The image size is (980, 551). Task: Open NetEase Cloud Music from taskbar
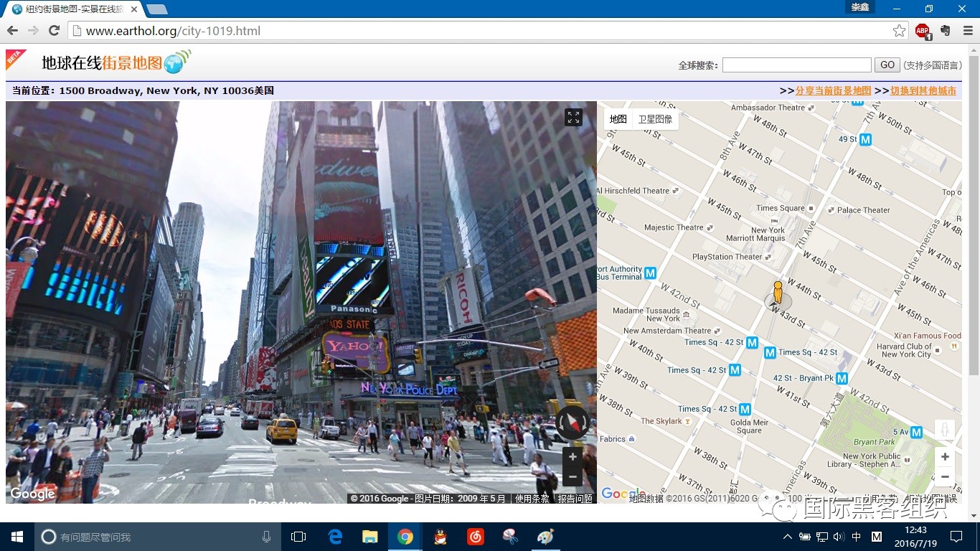point(476,537)
